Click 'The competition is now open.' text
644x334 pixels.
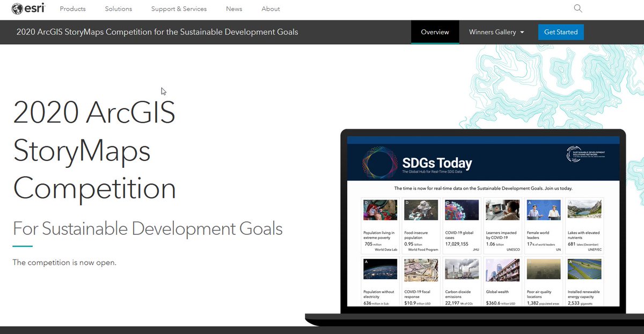tap(64, 263)
